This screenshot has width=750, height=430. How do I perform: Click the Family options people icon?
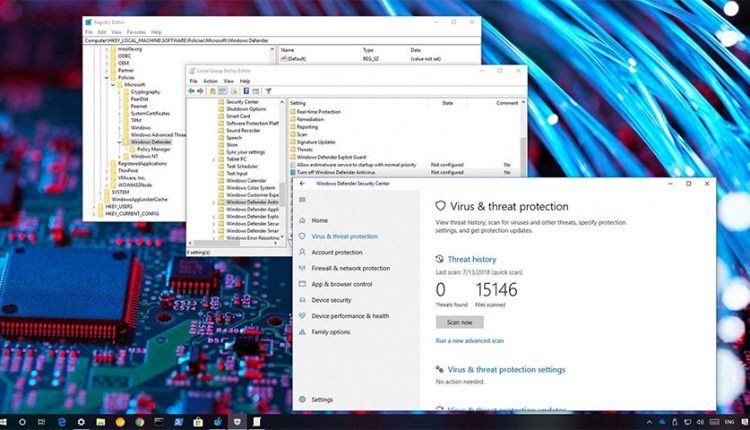(x=302, y=332)
